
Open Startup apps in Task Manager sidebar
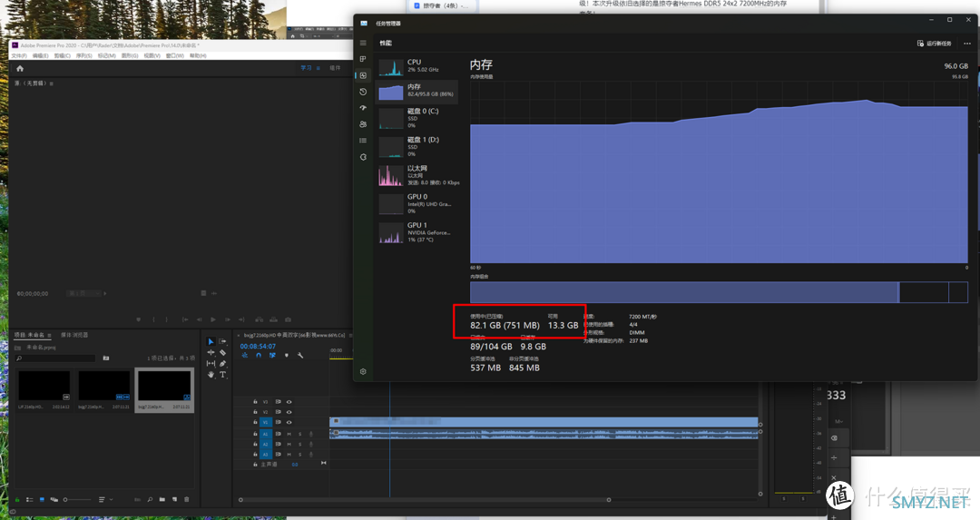click(363, 108)
